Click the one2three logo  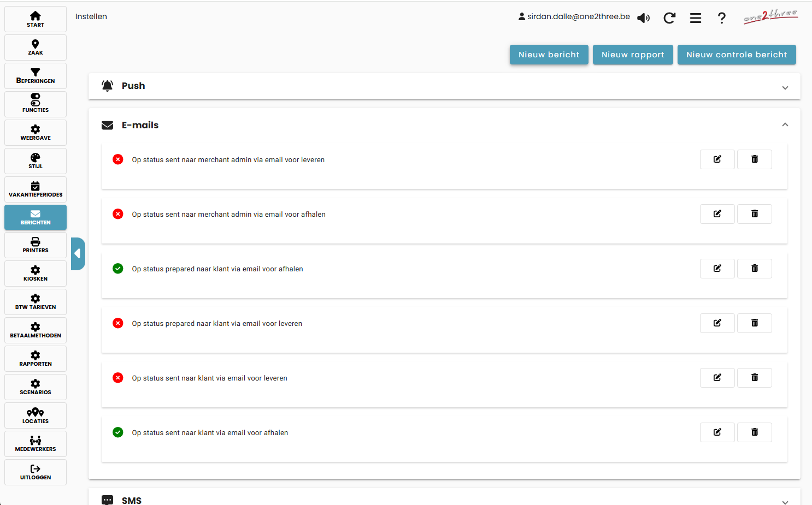[770, 16]
